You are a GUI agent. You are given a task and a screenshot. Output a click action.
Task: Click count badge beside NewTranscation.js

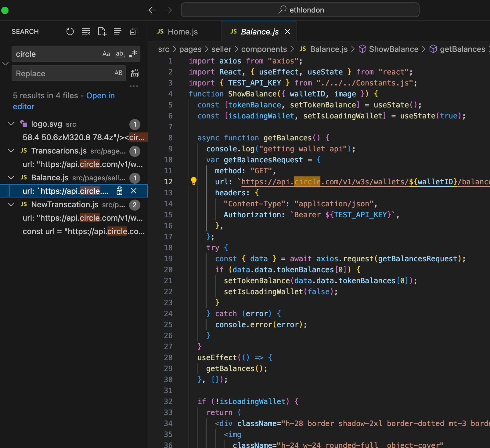135,205
